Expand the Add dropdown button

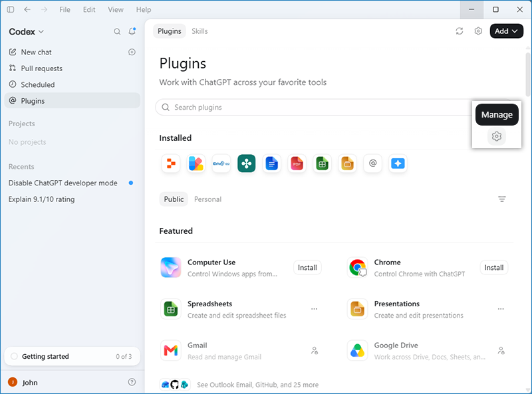(506, 31)
